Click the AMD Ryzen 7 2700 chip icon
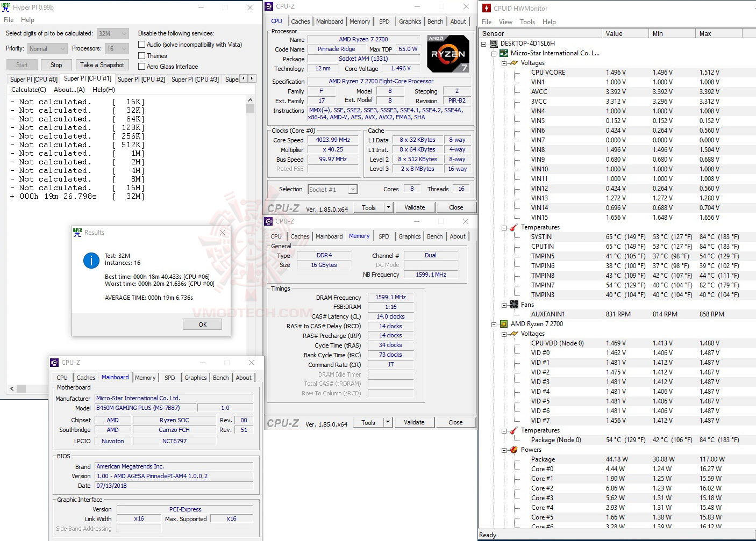 [504, 324]
